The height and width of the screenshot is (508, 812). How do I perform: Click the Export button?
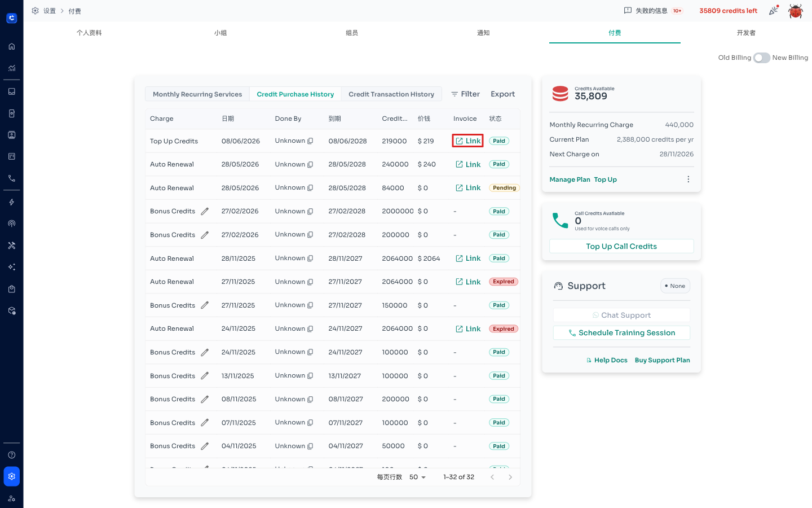pyautogui.click(x=503, y=94)
